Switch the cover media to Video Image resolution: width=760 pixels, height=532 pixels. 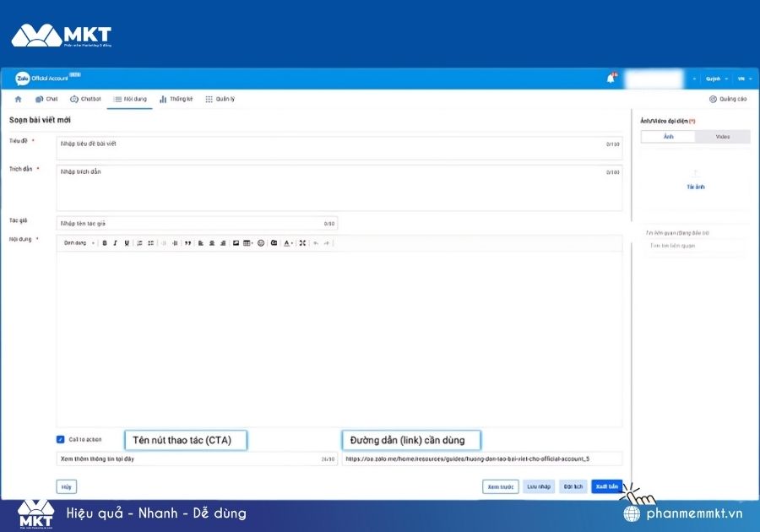pos(722,137)
